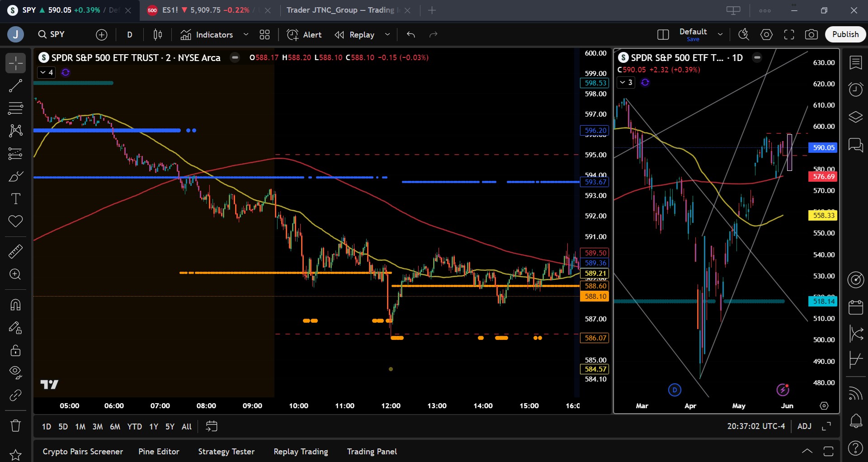
Task: Open the chart layout setup selector
Action: [x=663, y=35]
